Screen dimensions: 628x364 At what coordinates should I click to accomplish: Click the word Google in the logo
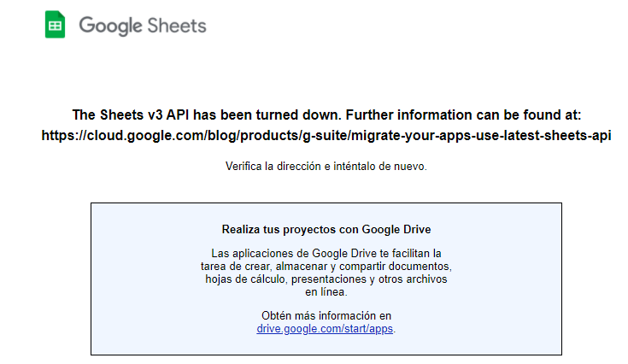[110, 26]
